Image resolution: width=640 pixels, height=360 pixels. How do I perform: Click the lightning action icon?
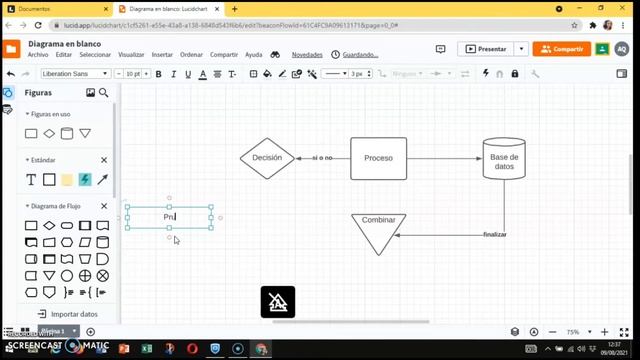(x=486, y=73)
